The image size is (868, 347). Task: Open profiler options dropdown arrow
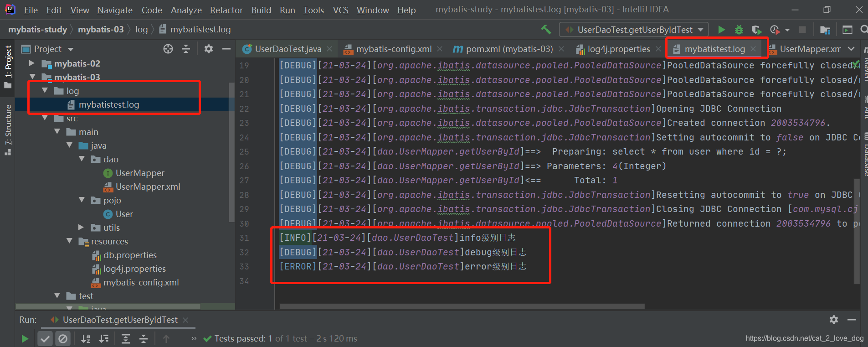click(787, 30)
